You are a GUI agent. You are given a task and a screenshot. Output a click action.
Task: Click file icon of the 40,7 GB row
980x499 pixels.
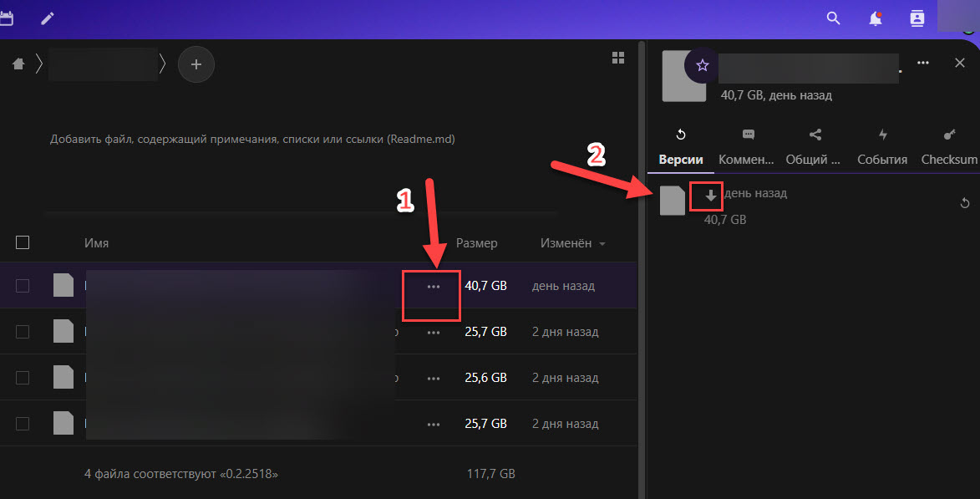[63, 285]
